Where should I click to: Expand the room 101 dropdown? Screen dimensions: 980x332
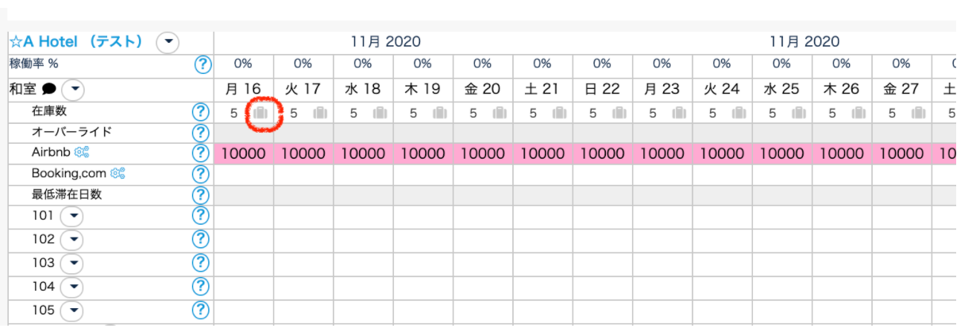(71, 216)
